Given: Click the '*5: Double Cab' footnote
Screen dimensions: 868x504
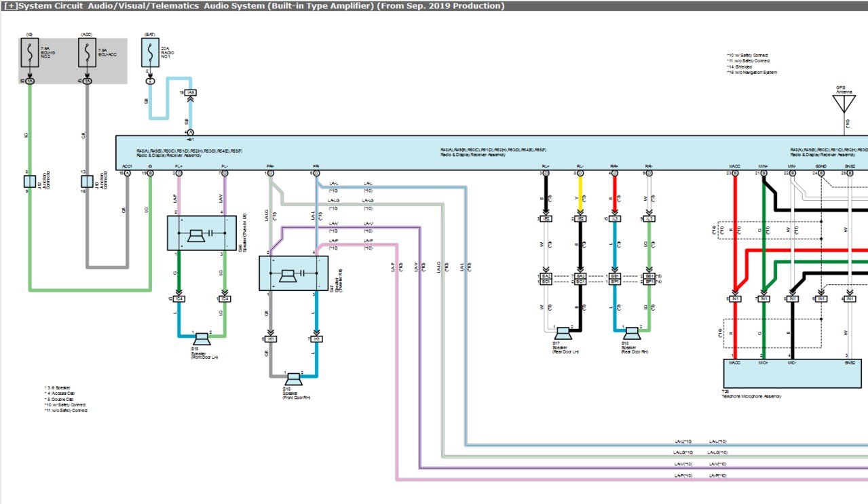Looking at the screenshot, I should tap(59, 399).
